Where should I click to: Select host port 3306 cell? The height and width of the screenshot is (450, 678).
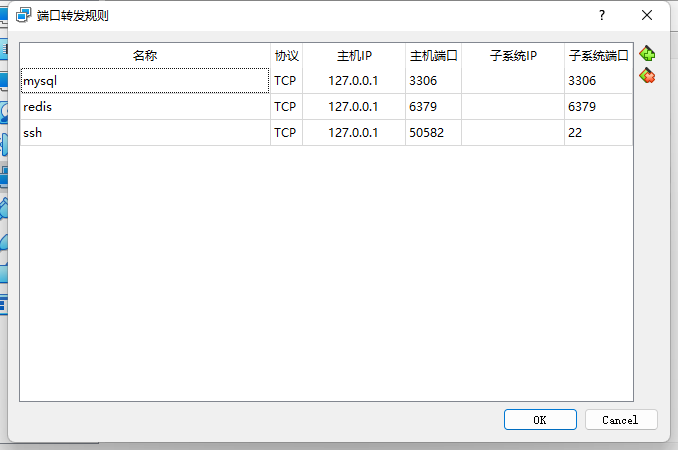(433, 81)
